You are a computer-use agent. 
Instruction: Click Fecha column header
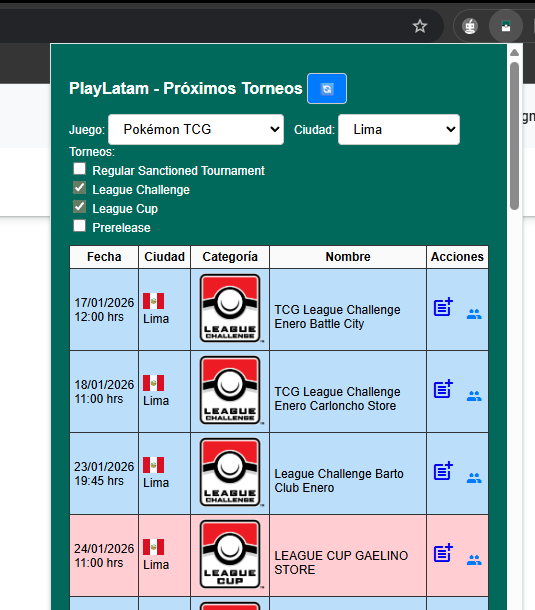tap(104, 257)
